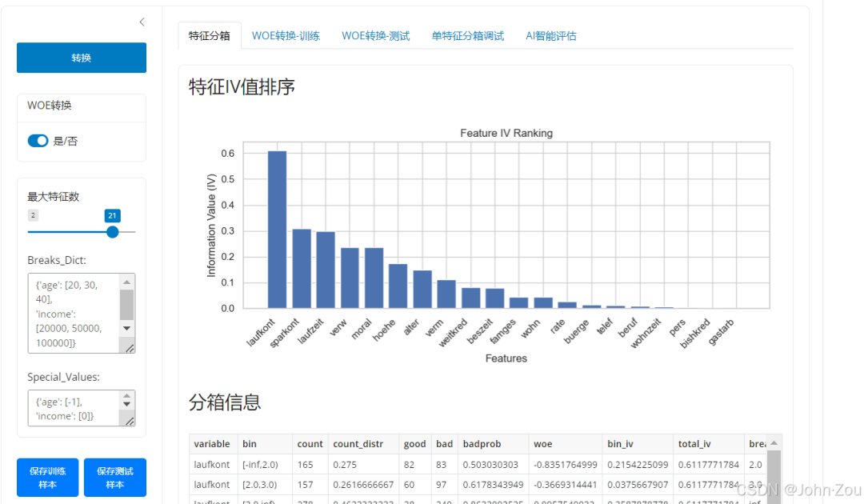Click the total_iv column header
The image size is (864, 504).
[709, 444]
